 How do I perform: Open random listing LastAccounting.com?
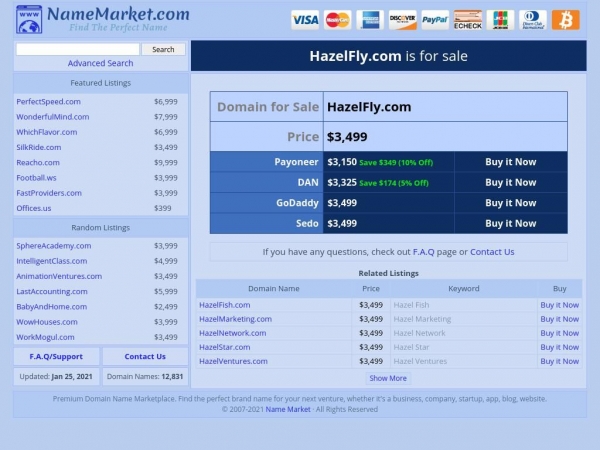click(52, 292)
